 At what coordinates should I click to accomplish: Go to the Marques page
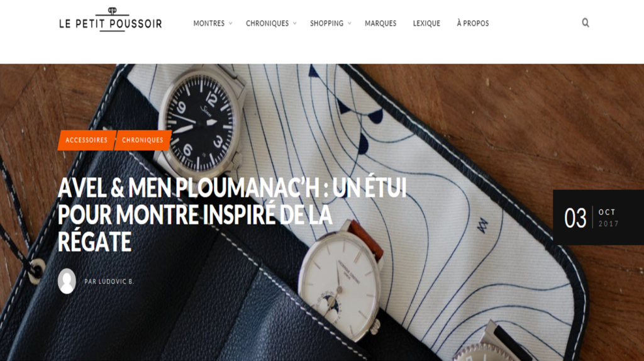coord(380,23)
